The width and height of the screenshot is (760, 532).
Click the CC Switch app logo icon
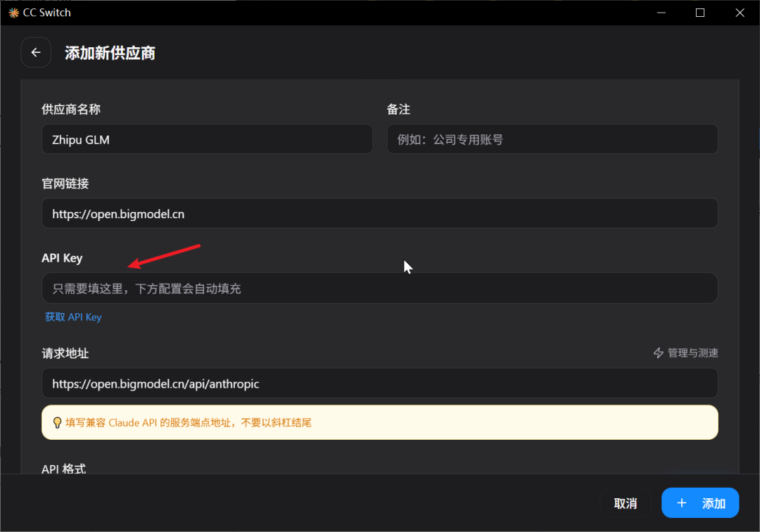point(13,13)
